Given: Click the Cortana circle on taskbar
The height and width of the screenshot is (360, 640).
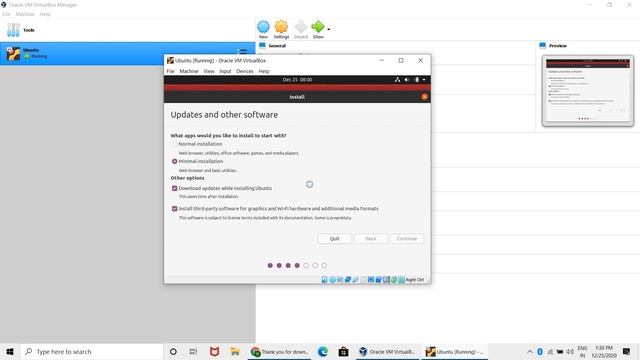Looking at the screenshot, I should click(173, 351).
